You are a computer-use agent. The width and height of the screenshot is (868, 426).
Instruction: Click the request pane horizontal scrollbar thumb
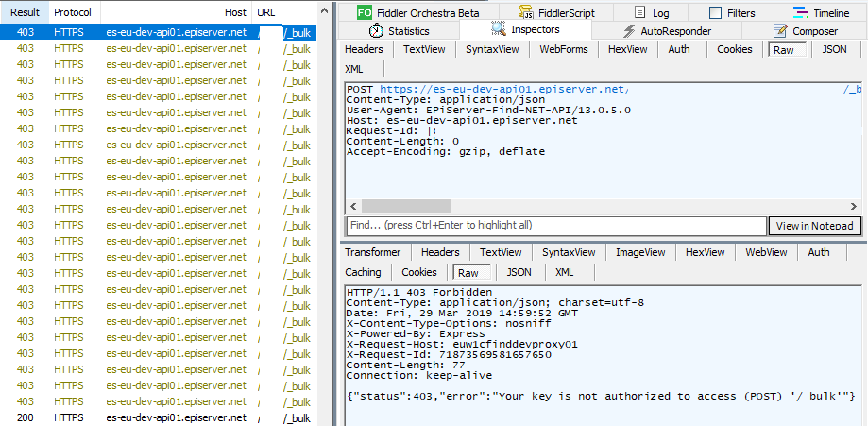tap(406, 207)
